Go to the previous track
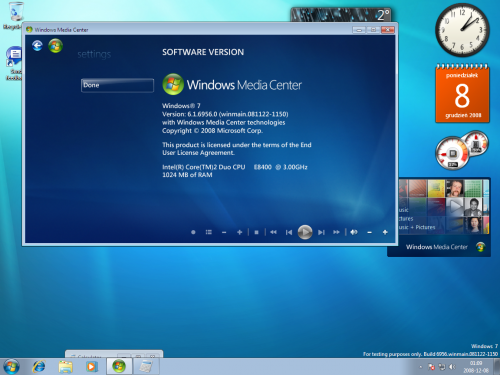500x375 pixels. point(289,232)
